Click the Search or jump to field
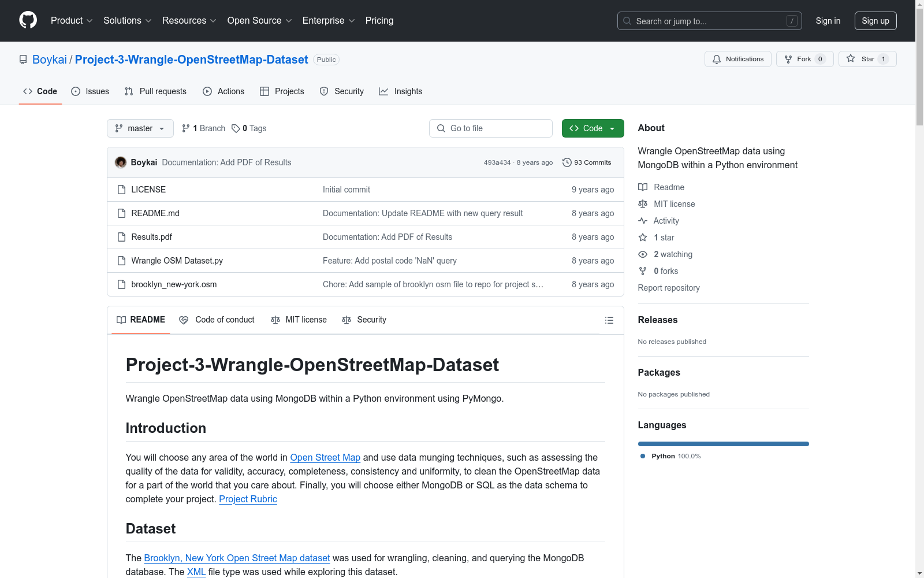 (x=709, y=21)
